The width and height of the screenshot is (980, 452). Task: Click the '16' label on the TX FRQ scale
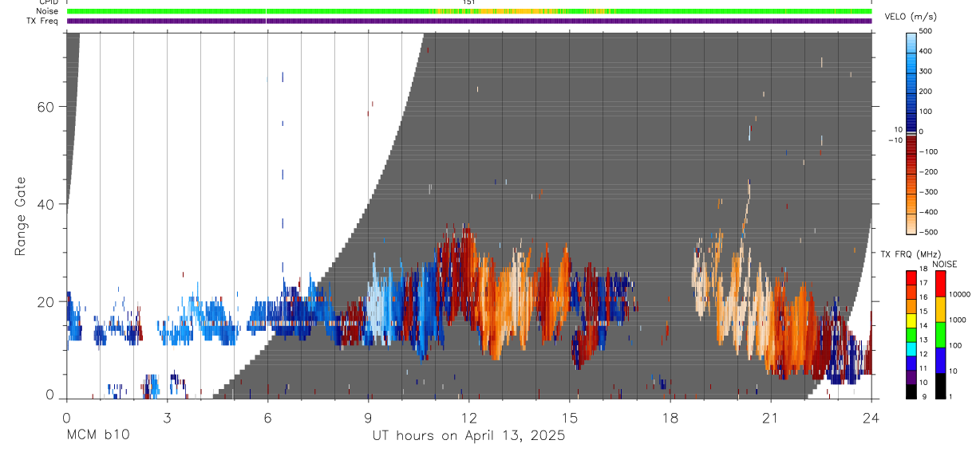[x=923, y=297]
